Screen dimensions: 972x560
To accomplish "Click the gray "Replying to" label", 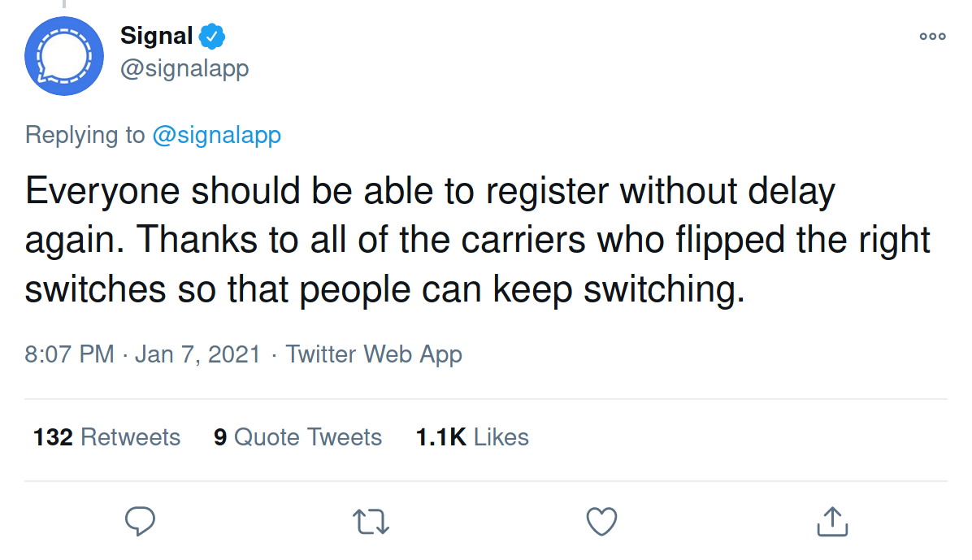I will coord(85,135).
